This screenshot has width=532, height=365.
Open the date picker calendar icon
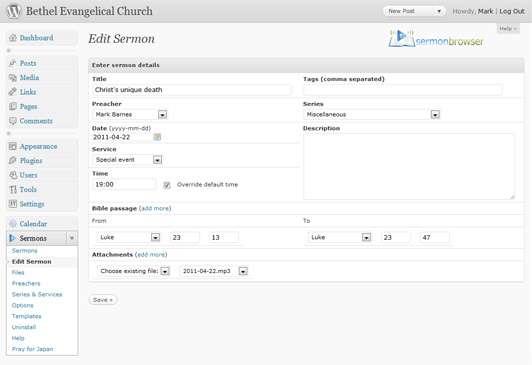[157, 137]
